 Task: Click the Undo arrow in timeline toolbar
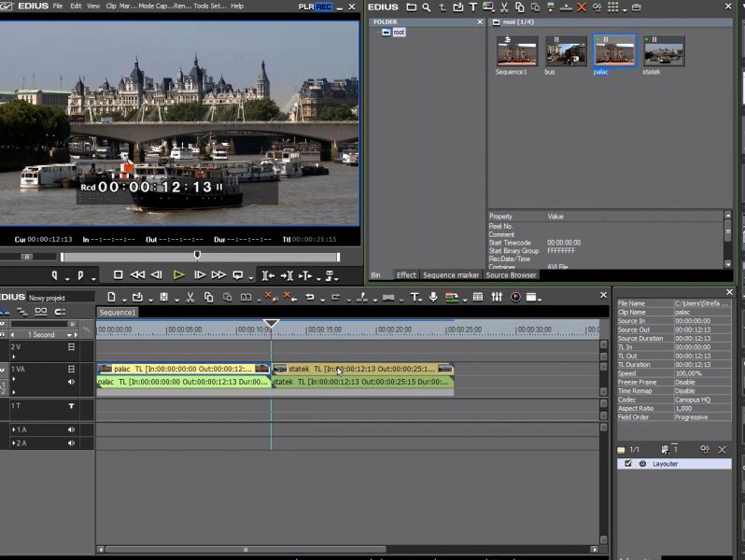[x=309, y=298]
